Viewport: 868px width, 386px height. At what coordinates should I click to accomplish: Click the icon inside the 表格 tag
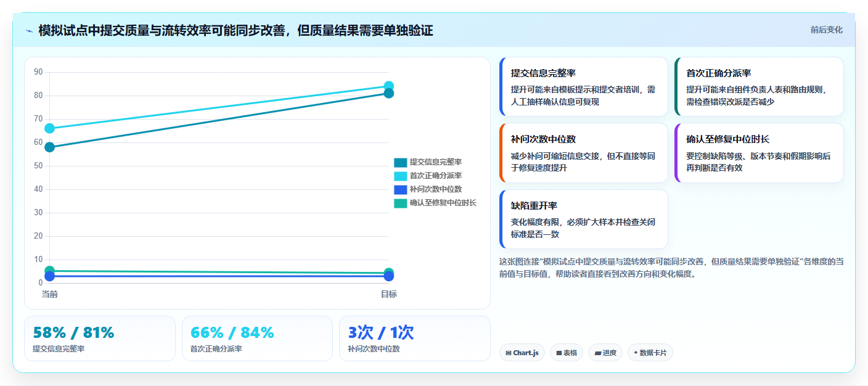tap(559, 353)
